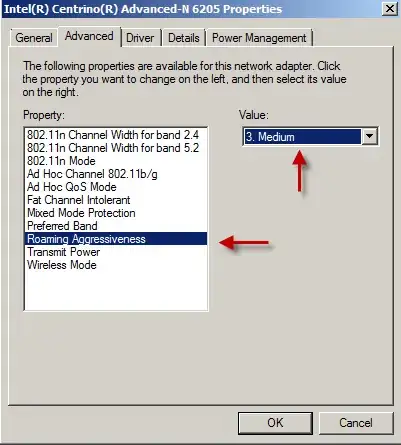401x445 pixels.
Task: Expand the Value dropdown arrow
Action: pyautogui.click(x=369, y=136)
